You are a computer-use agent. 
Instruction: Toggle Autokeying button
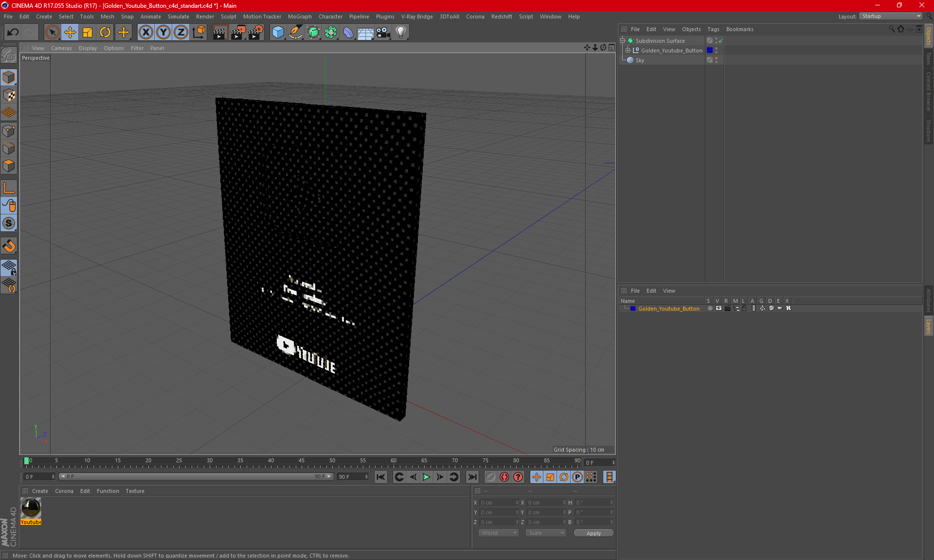tap(504, 477)
